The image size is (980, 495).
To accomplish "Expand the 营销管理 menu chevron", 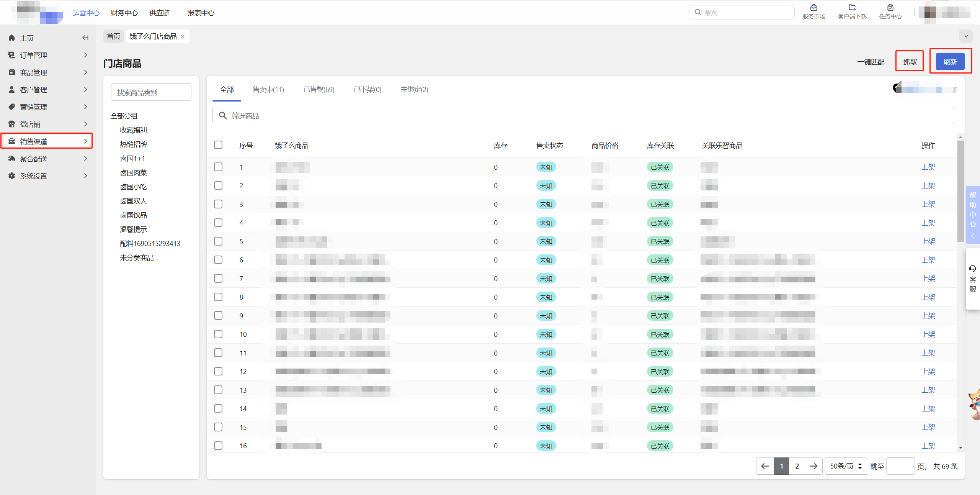I will click(x=85, y=107).
